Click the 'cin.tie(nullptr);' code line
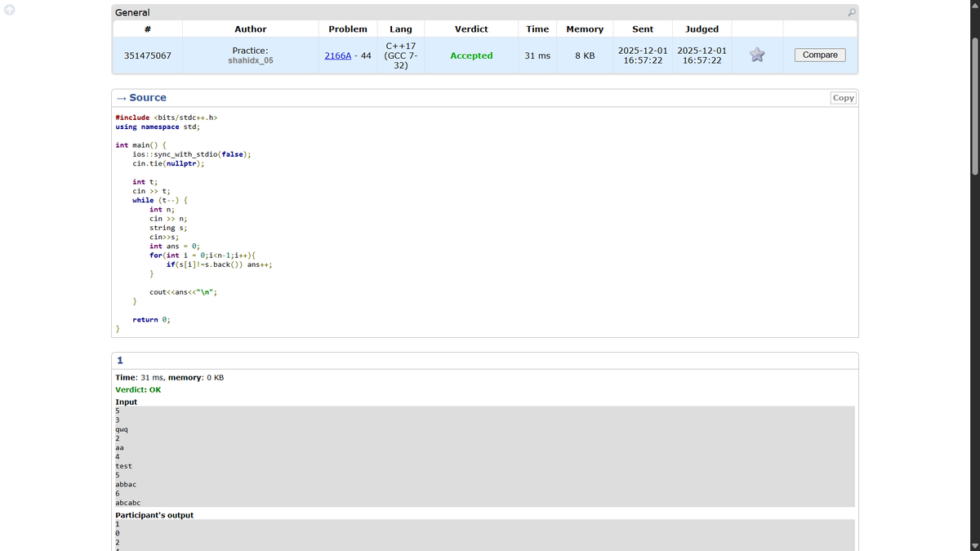980x551 pixels. click(x=168, y=163)
